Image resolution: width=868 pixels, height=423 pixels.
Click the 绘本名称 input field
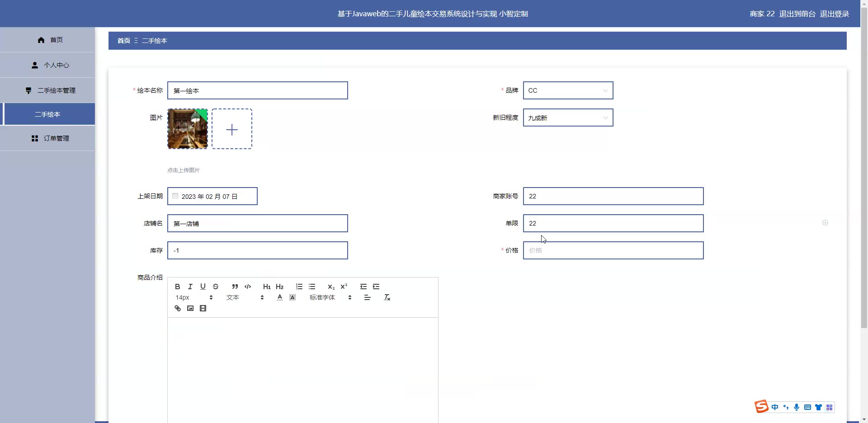257,90
